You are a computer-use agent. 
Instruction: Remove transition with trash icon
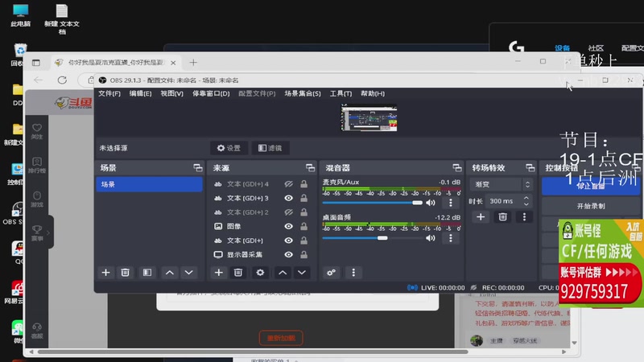pos(502,216)
